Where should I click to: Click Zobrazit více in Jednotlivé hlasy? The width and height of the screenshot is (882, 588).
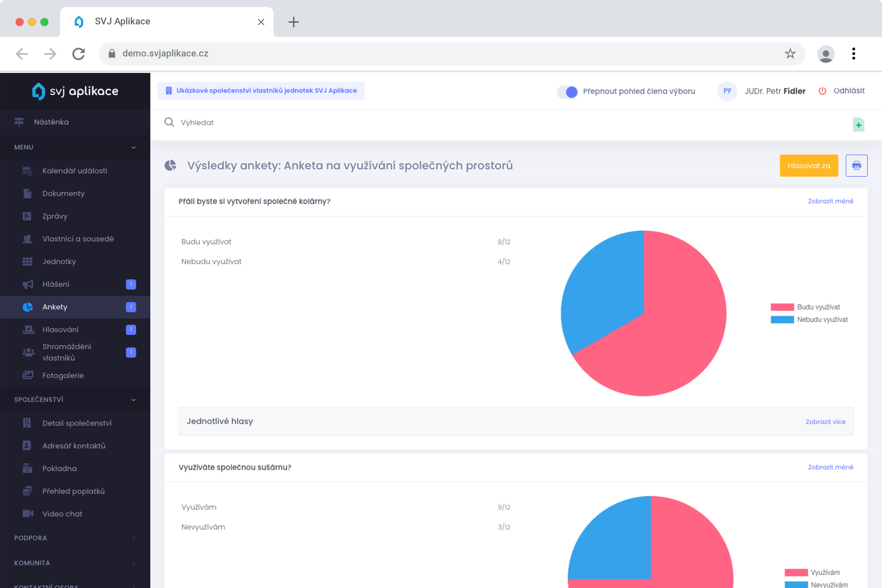pyautogui.click(x=825, y=422)
